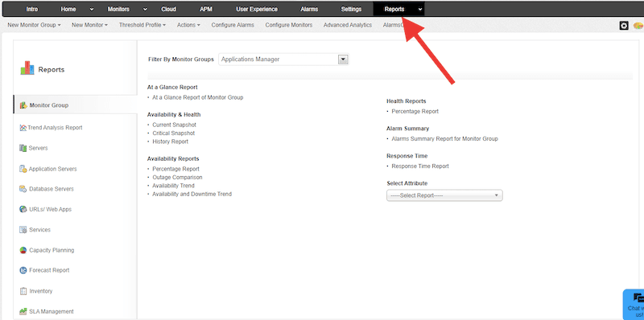Open the Select Report attribute dropdown
Viewport: 644px width, 320px height.
[444, 195]
